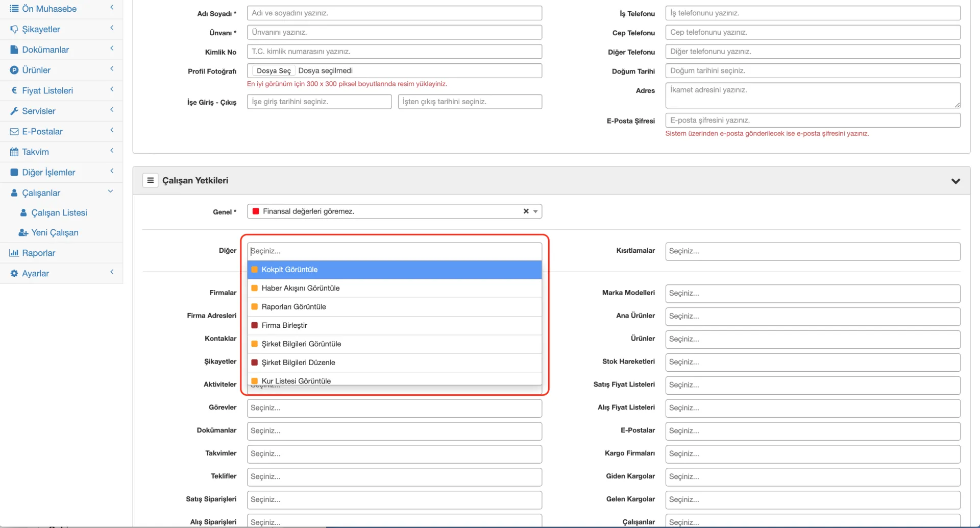Clear the Genel selection with the X
Screen dimensions: 980x528
click(x=526, y=211)
